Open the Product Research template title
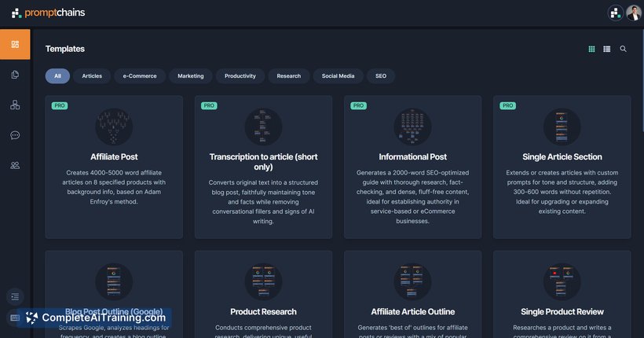644x338 pixels. (x=263, y=312)
